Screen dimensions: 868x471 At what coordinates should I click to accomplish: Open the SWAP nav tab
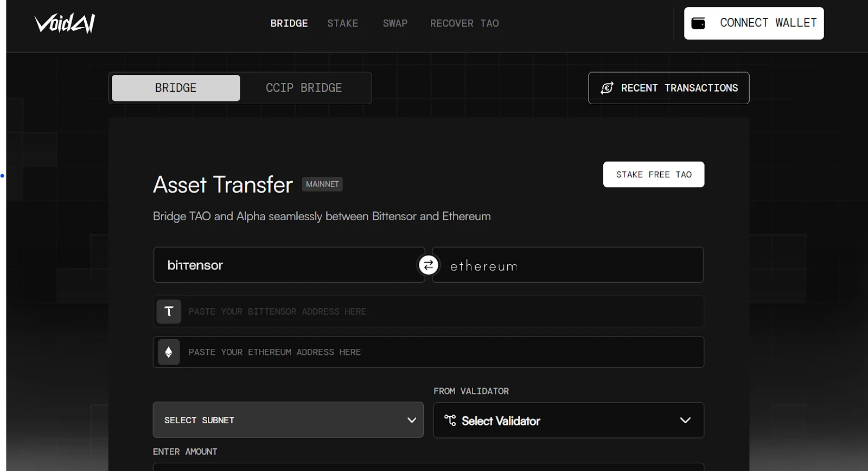(395, 23)
